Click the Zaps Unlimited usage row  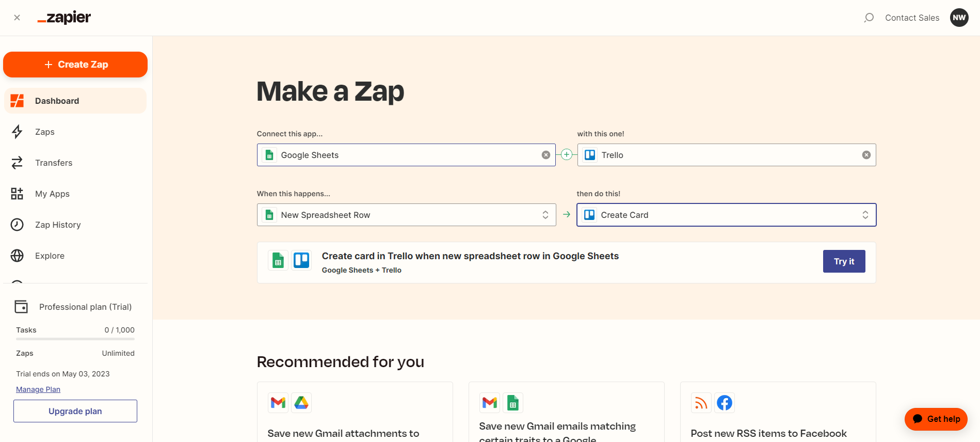click(75, 353)
